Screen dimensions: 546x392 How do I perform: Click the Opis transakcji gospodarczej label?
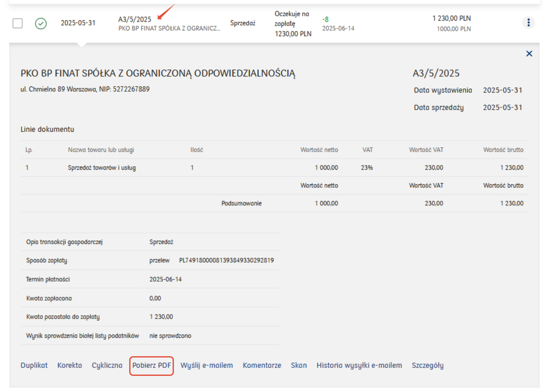(x=64, y=242)
